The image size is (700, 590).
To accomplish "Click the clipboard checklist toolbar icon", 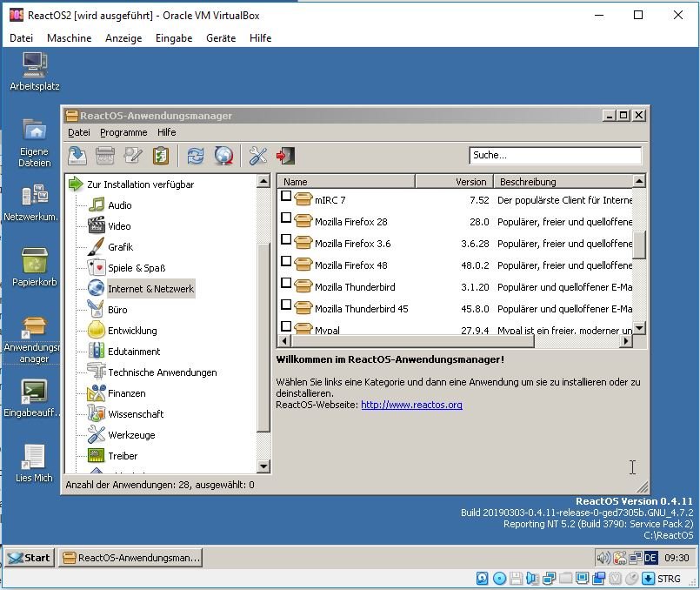I will point(161,156).
